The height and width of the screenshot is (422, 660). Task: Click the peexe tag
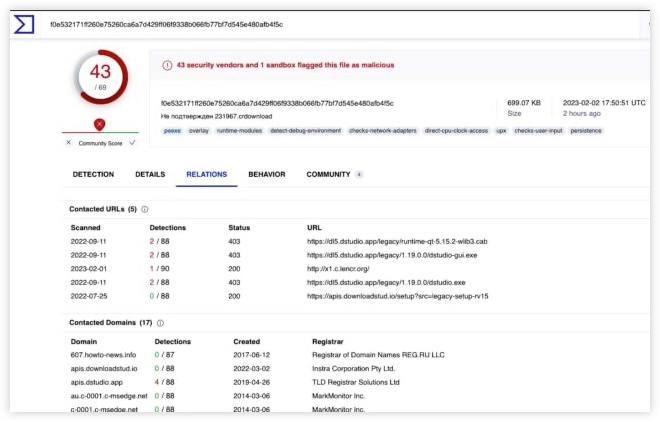tap(172, 131)
